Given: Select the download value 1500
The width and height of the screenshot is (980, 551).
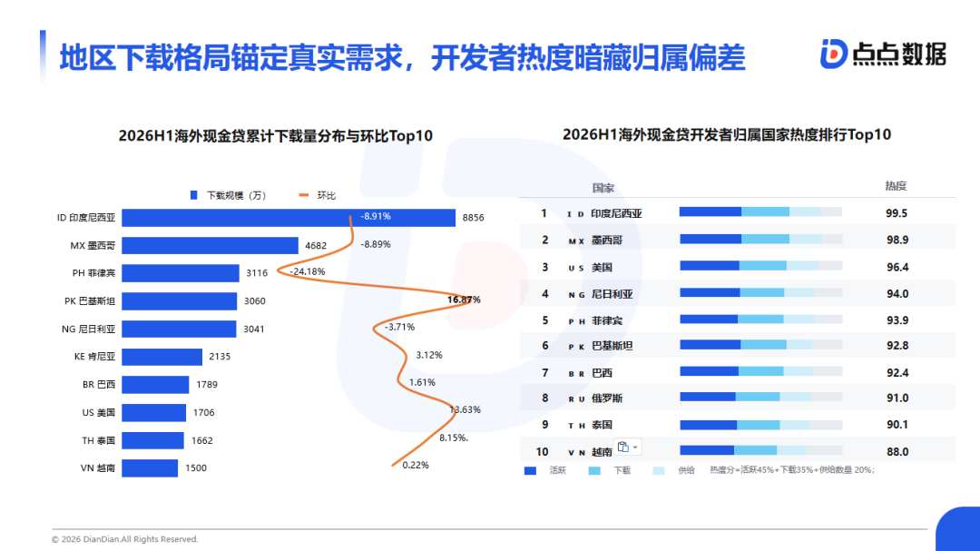Looking at the screenshot, I should (x=196, y=467).
